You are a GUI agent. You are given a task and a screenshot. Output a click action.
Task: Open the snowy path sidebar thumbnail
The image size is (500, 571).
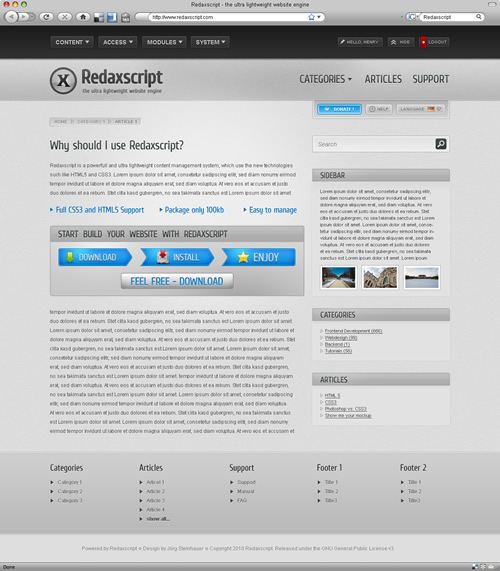click(x=339, y=277)
